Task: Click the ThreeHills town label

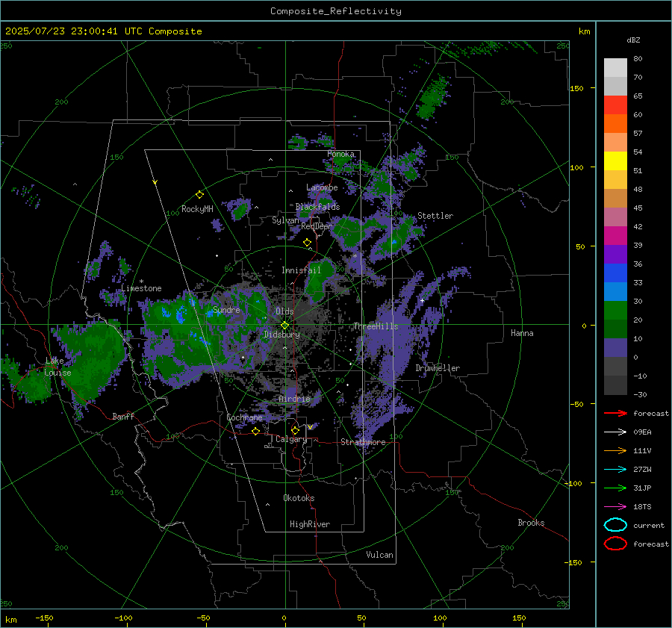Action: pyautogui.click(x=376, y=326)
